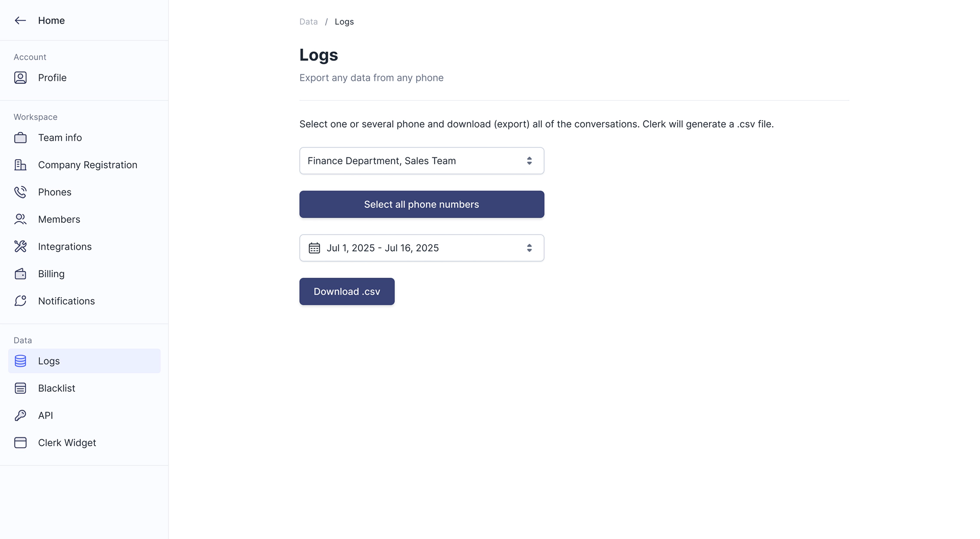Screen dimensions: 980x539
Task: Click the calendar icon in date field
Action: click(314, 248)
